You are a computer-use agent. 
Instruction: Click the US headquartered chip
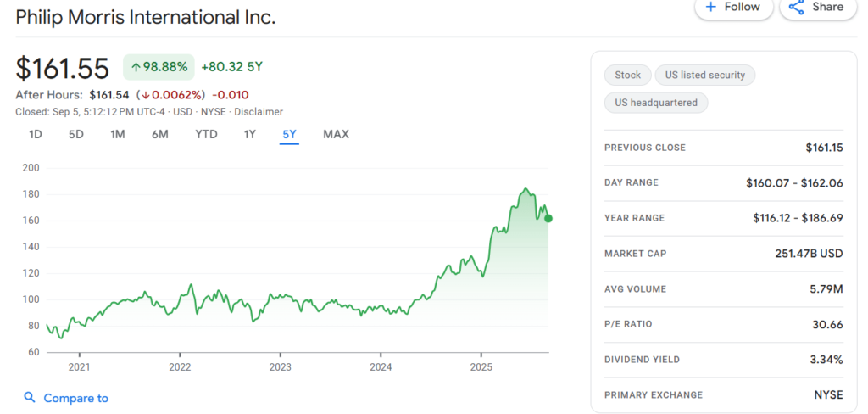pos(656,103)
